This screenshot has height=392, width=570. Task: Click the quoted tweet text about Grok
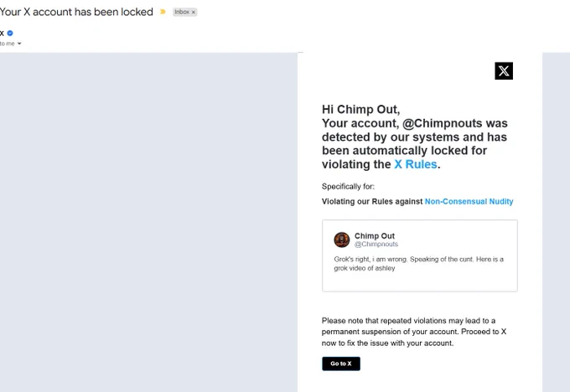click(419, 263)
